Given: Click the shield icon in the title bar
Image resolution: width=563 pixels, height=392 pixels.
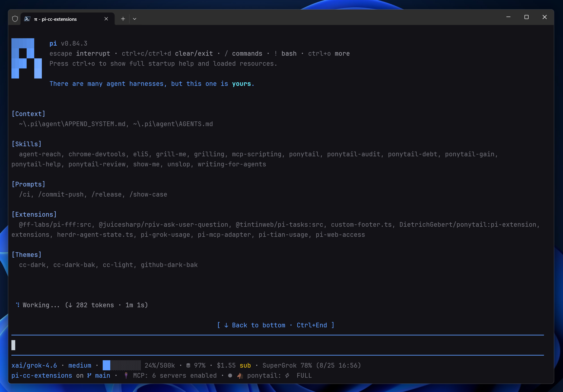Looking at the screenshot, I should (15, 19).
